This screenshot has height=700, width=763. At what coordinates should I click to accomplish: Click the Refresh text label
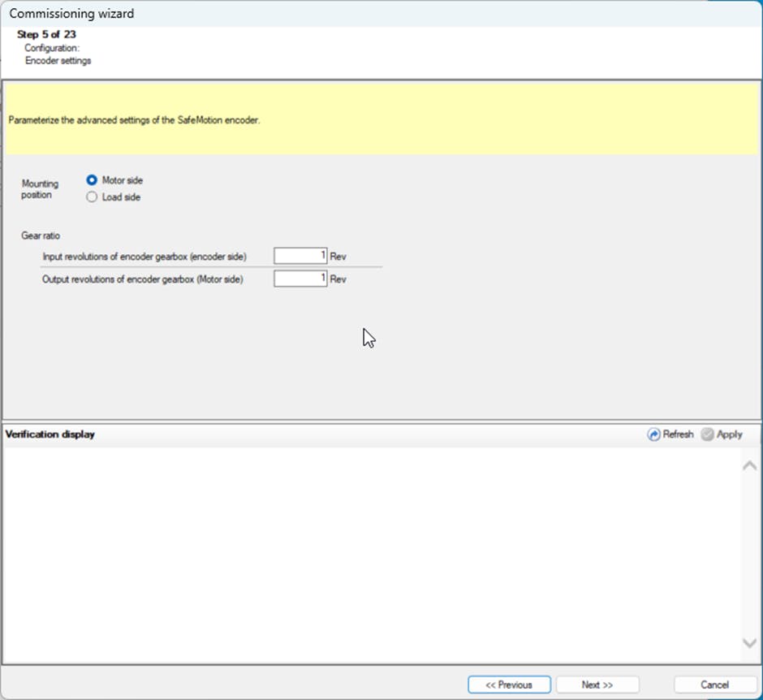pos(678,434)
